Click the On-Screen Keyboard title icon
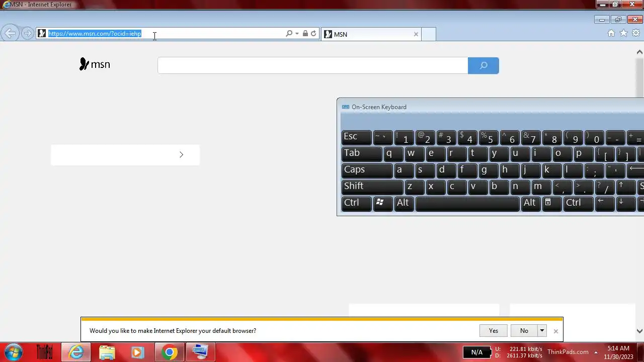 (345, 107)
